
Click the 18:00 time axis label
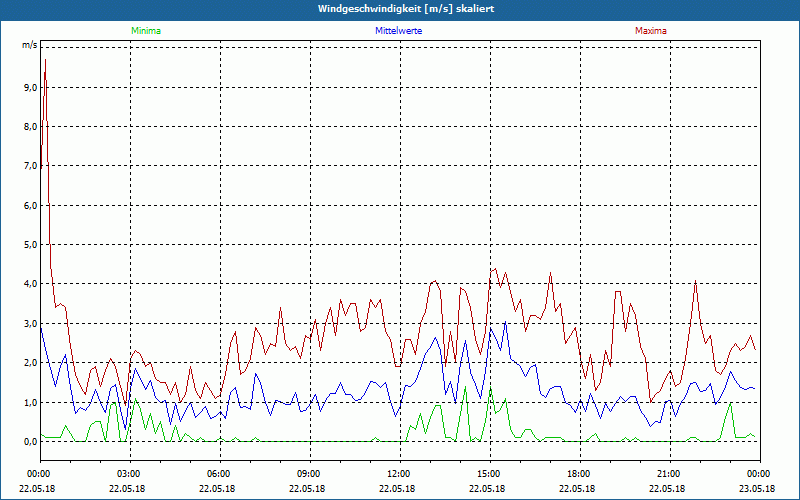tap(577, 474)
